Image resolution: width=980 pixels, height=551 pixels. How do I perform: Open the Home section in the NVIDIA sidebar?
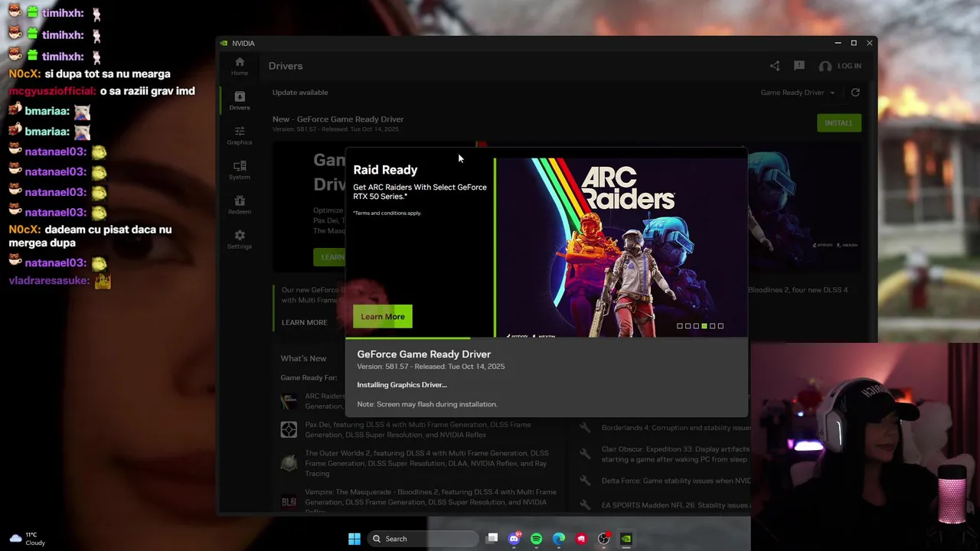(240, 66)
